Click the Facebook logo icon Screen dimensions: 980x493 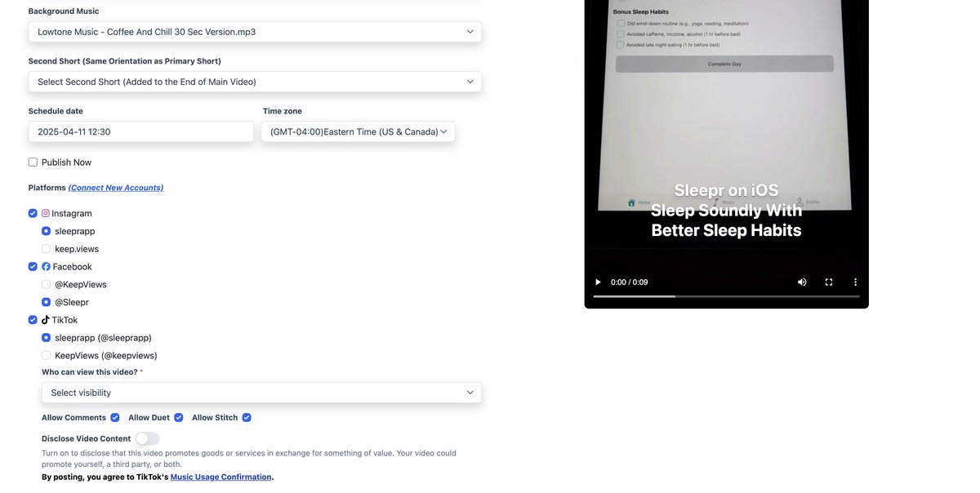[46, 267]
